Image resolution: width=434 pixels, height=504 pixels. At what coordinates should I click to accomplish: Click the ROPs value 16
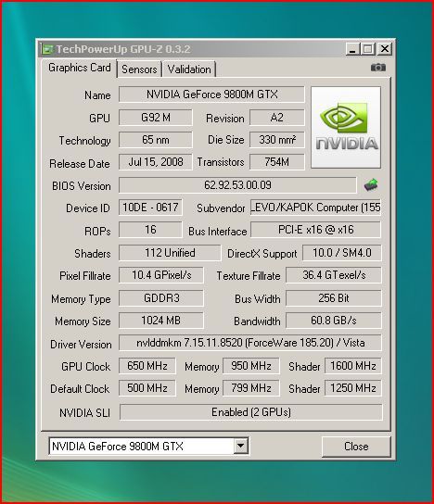pos(150,230)
